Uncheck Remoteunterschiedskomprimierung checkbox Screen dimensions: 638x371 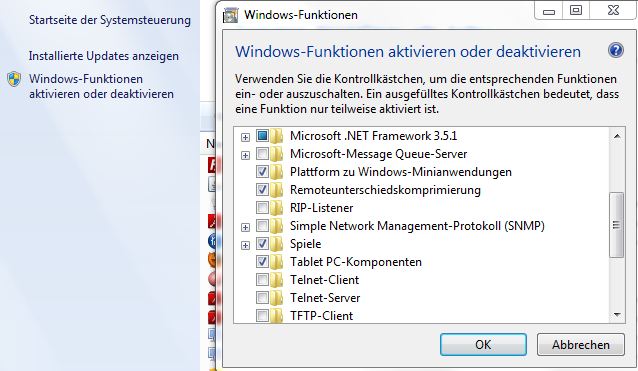[262, 190]
